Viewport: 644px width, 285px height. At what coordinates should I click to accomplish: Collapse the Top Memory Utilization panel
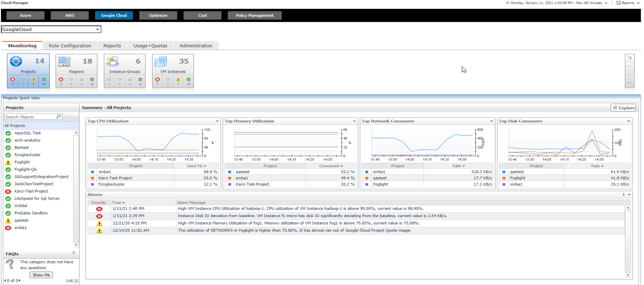[x=354, y=121]
